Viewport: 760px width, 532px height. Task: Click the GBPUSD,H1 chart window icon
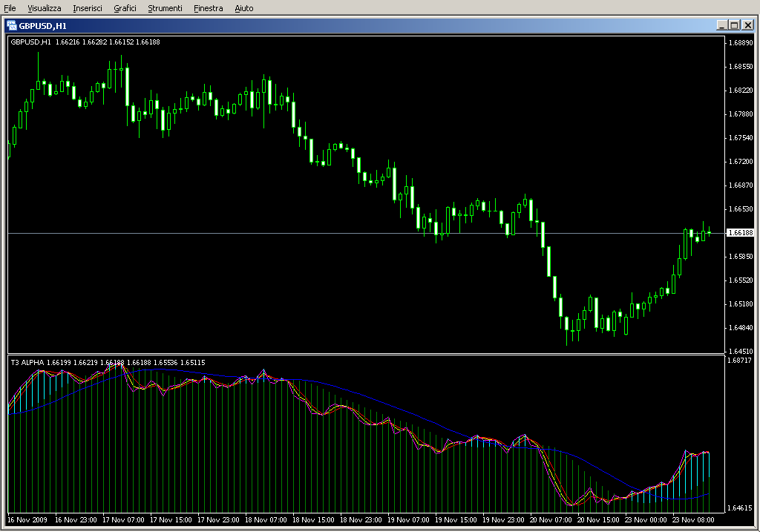pos(12,26)
